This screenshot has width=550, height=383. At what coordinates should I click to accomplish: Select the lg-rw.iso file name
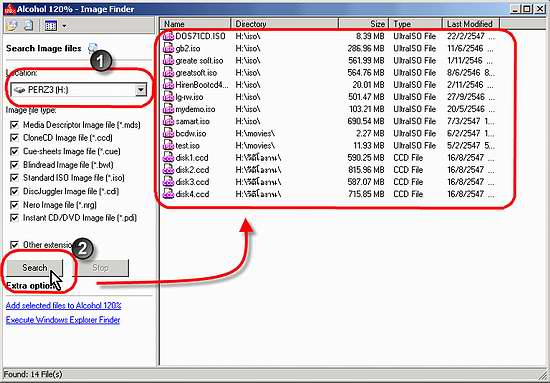(x=189, y=97)
